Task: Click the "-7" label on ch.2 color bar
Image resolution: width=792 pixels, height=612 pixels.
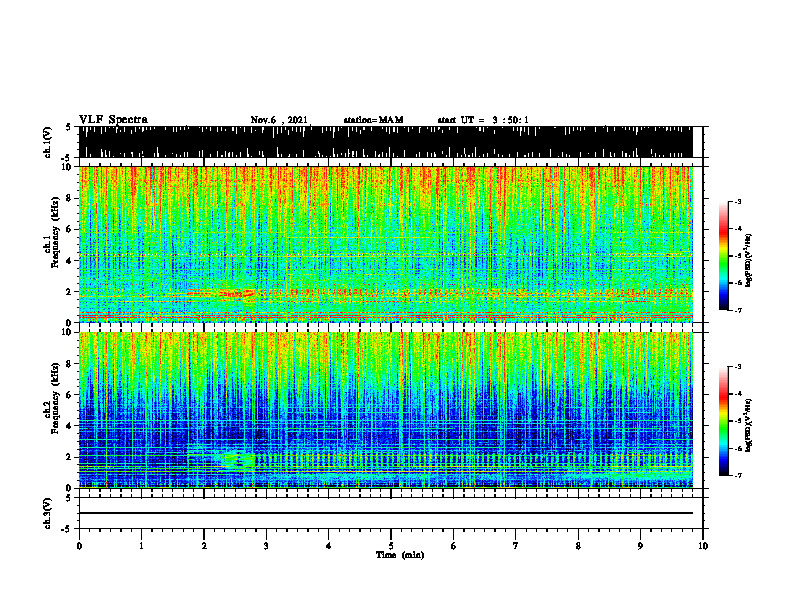Action: pyautogui.click(x=737, y=475)
